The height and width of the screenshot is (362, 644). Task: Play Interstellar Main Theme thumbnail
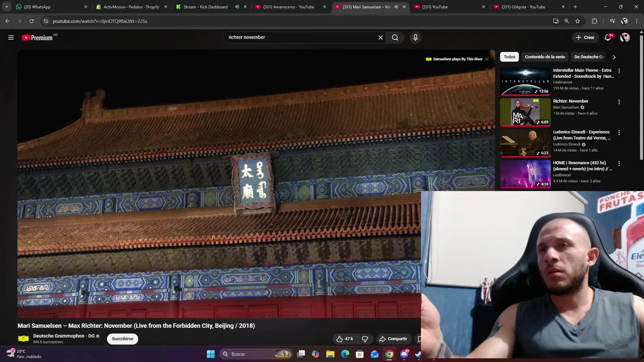tap(525, 81)
